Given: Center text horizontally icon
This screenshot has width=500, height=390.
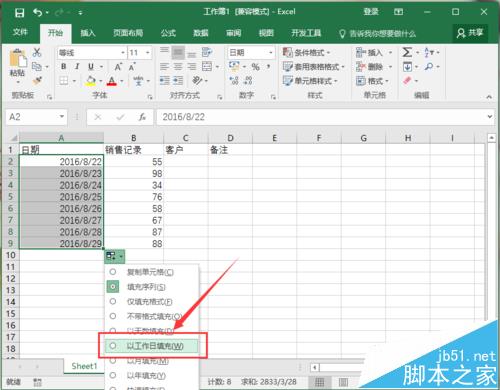Looking at the screenshot, I should tap(178, 67).
